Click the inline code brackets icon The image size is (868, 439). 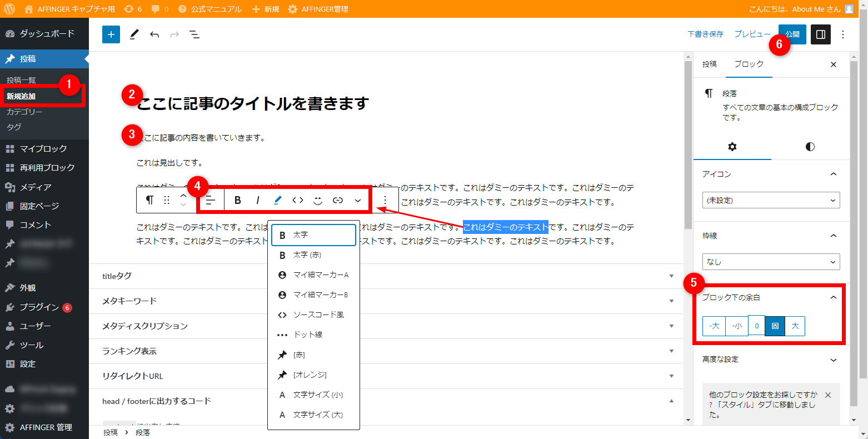[298, 200]
